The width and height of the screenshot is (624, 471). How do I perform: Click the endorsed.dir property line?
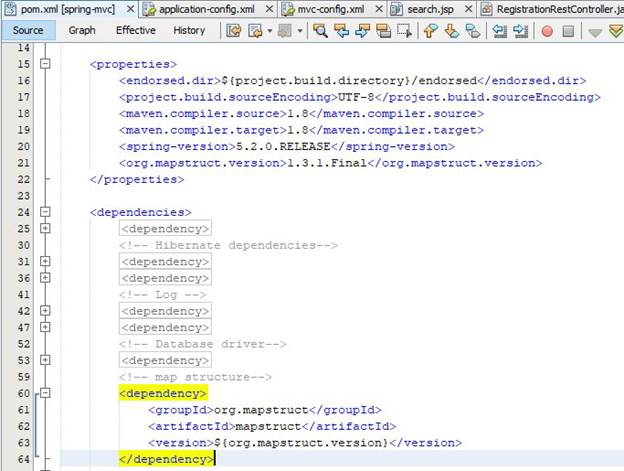[353, 81]
